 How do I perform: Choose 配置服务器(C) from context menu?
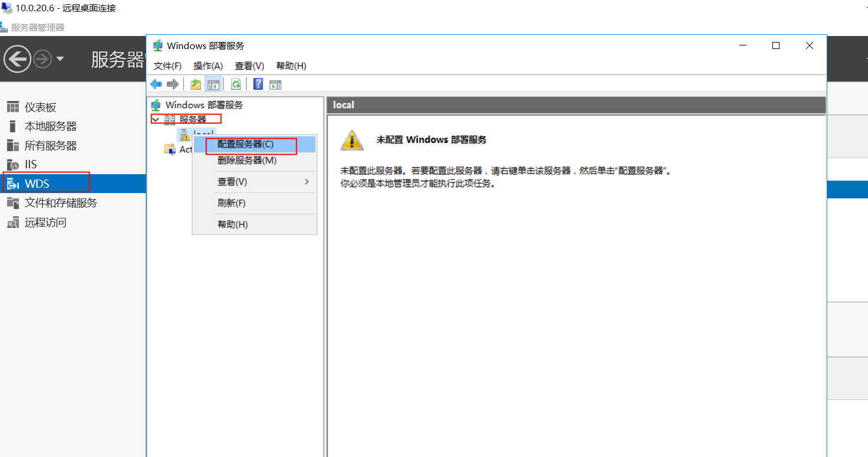pos(254,144)
